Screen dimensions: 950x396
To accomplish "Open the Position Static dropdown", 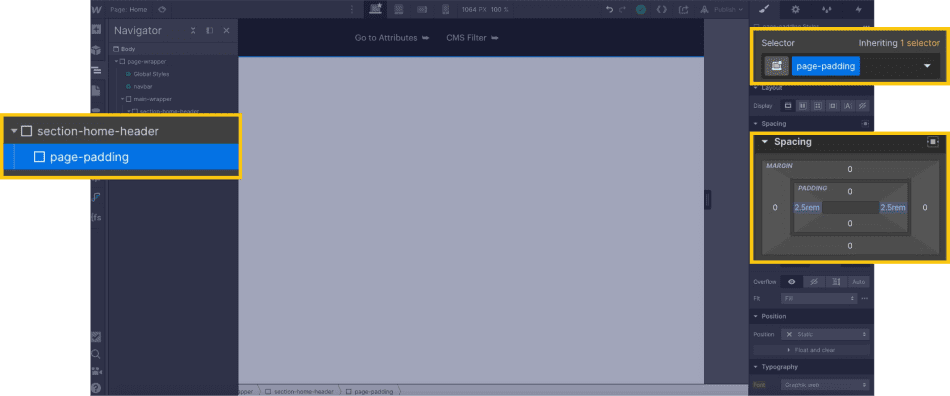I will coord(825,334).
